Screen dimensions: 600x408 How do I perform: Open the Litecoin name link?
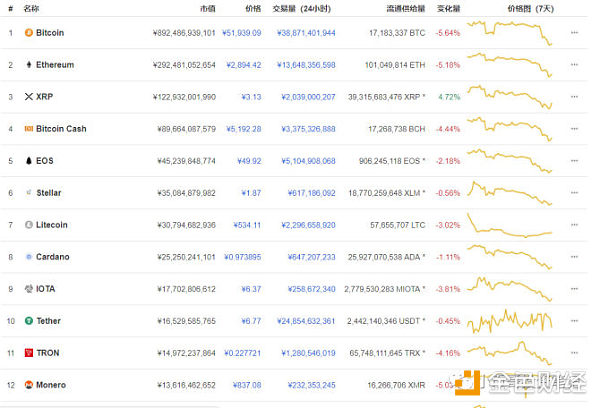click(x=52, y=225)
